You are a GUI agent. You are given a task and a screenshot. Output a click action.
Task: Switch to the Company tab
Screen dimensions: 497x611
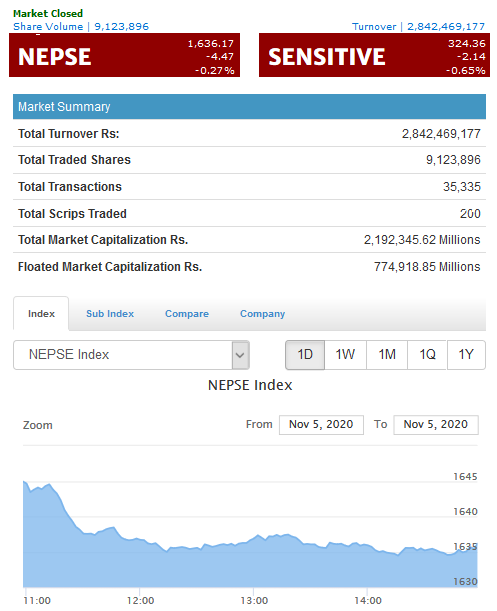pyautogui.click(x=262, y=314)
